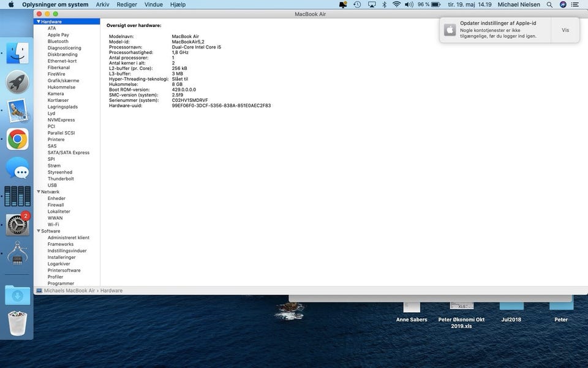Select Firewall under Netværk
Viewport: 588px width, 368px height.
coord(56,205)
